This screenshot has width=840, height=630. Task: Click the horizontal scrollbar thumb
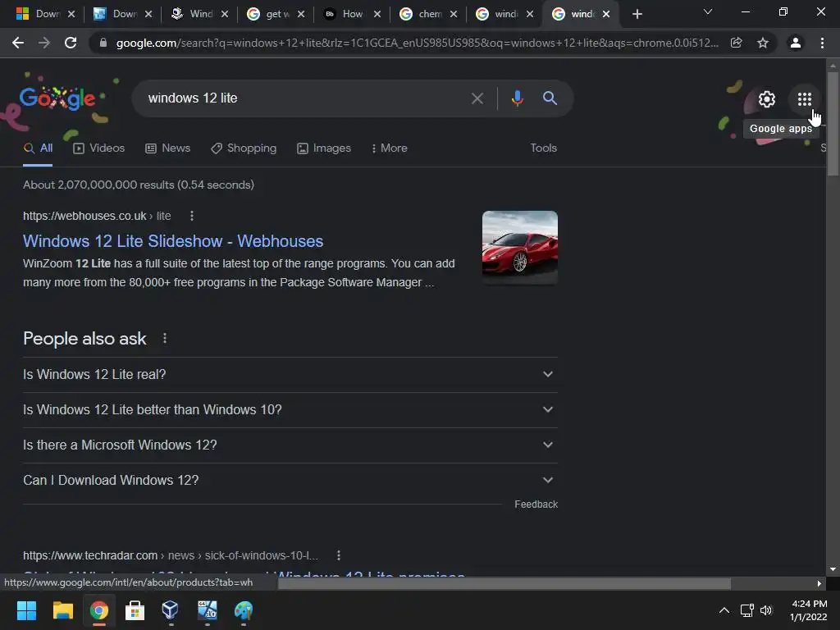click(504, 583)
